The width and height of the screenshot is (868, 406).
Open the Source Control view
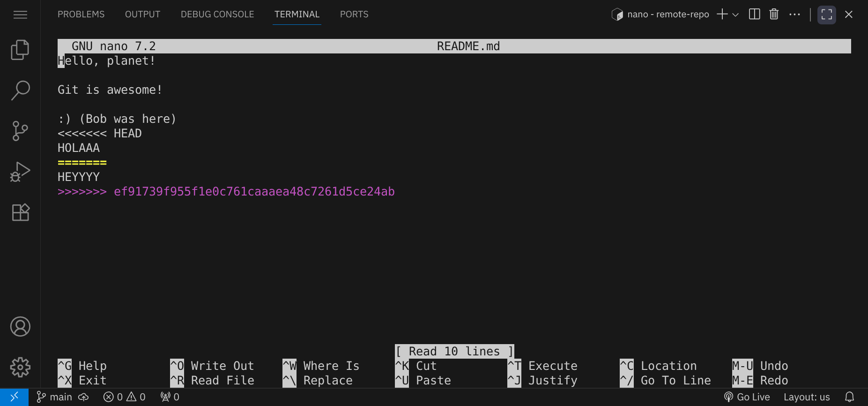(x=20, y=131)
